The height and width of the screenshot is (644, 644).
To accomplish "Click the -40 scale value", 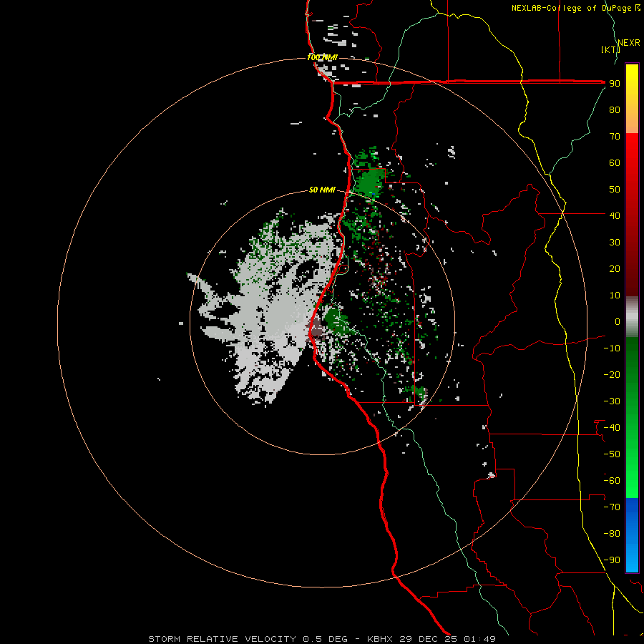I will (612, 428).
